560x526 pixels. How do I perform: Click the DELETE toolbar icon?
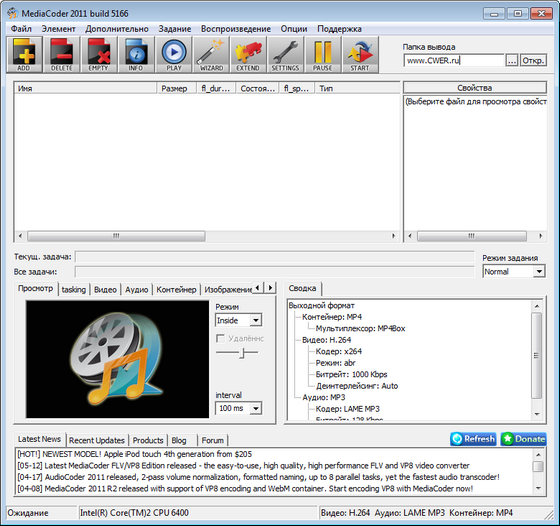[62, 55]
